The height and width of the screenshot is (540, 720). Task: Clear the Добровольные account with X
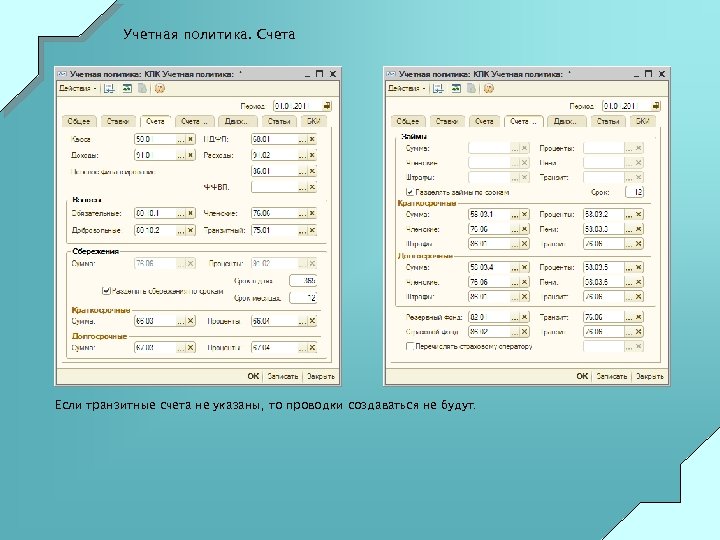(x=191, y=230)
